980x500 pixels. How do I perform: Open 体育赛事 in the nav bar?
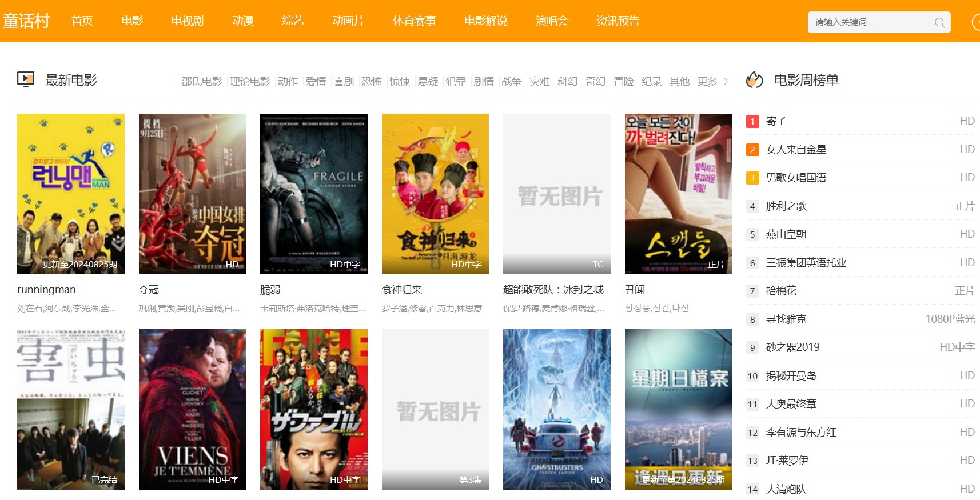point(415,21)
